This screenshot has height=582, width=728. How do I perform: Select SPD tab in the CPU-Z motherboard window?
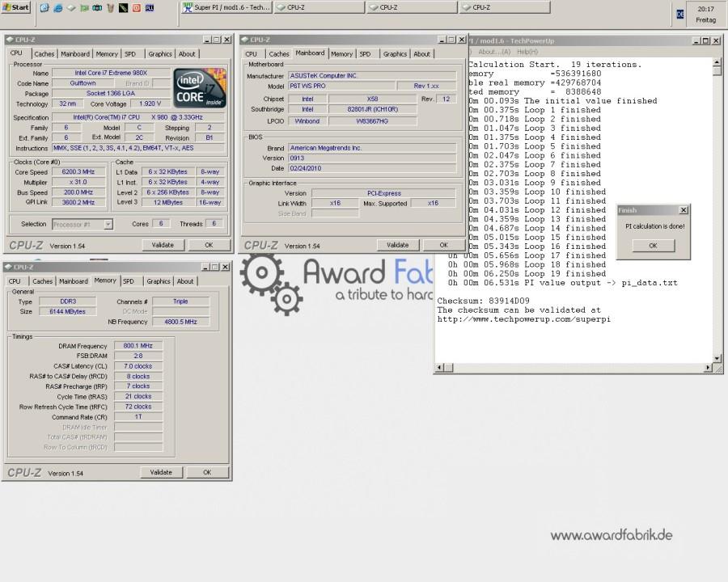coord(365,54)
